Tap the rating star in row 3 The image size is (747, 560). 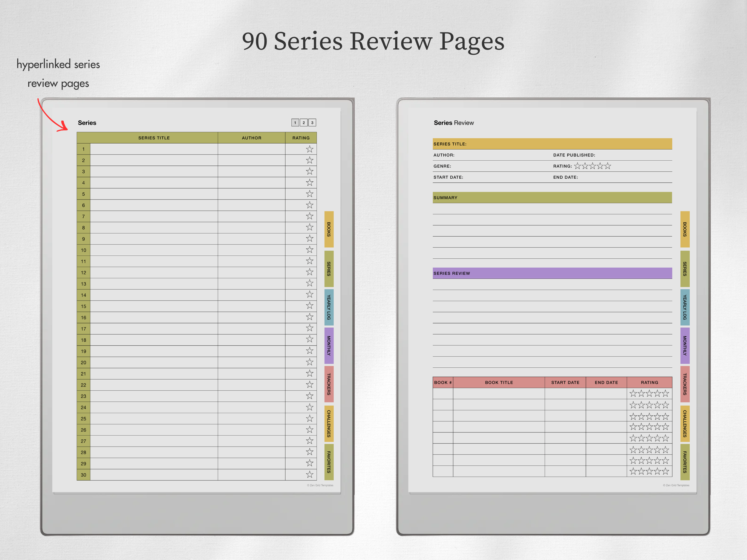click(x=310, y=171)
